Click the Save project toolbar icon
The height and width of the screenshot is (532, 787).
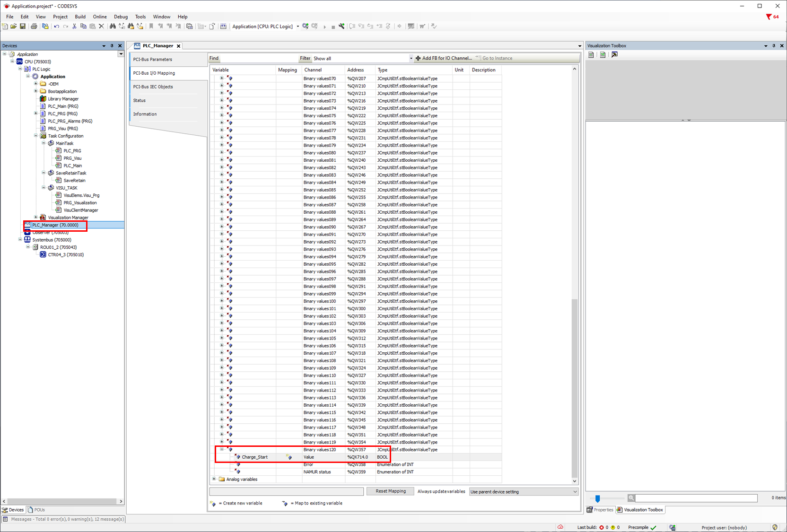(x=22, y=26)
